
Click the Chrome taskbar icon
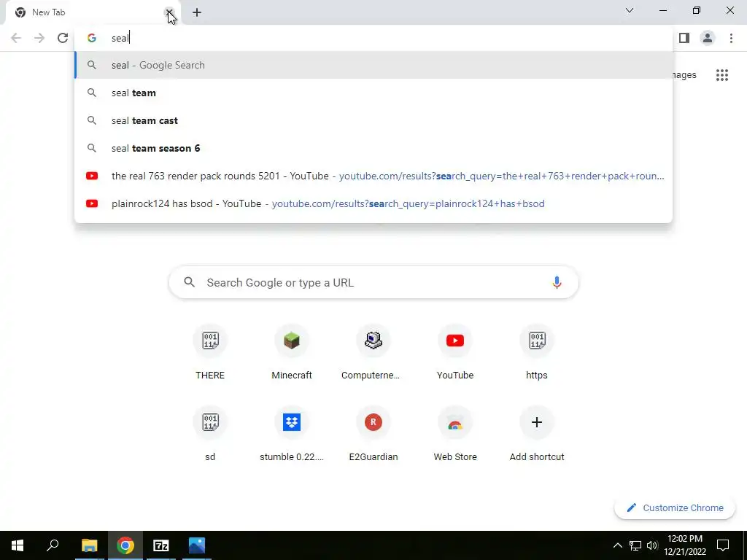(x=125, y=545)
